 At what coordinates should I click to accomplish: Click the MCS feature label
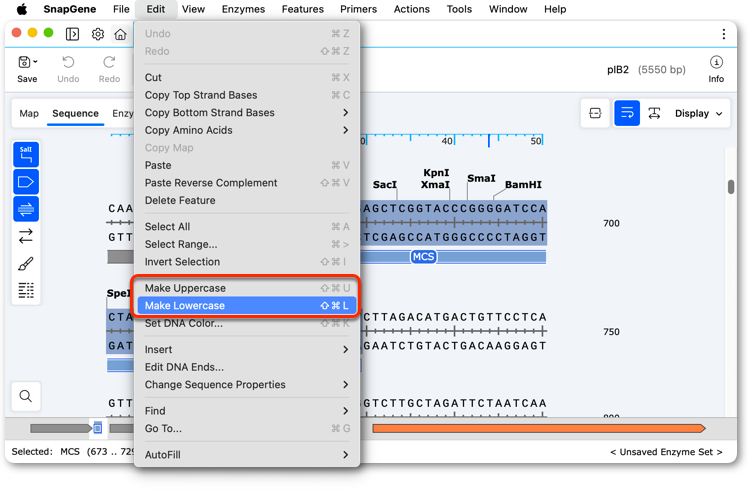coord(424,257)
